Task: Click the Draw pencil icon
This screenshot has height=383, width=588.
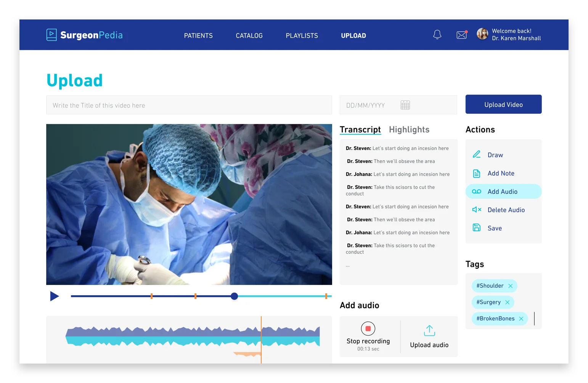Action: click(477, 154)
